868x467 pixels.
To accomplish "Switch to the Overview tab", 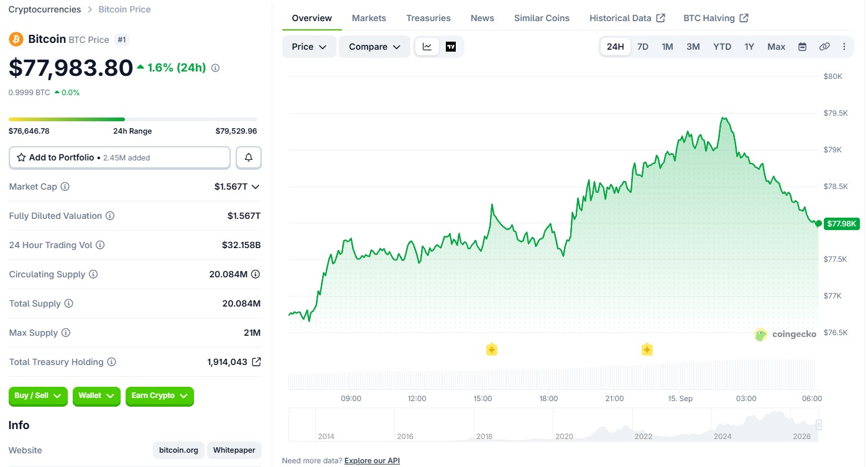I will click(x=312, y=18).
